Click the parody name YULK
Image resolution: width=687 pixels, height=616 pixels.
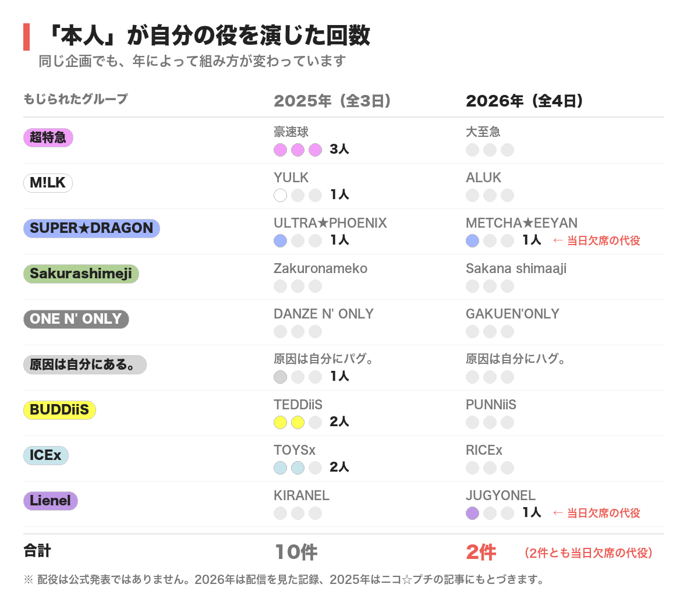[291, 178]
